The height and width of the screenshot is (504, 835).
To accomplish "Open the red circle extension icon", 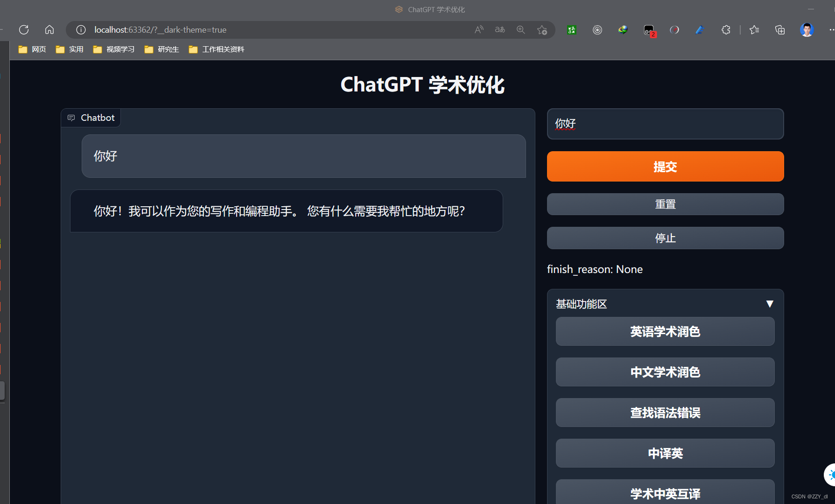I will click(674, 30).
